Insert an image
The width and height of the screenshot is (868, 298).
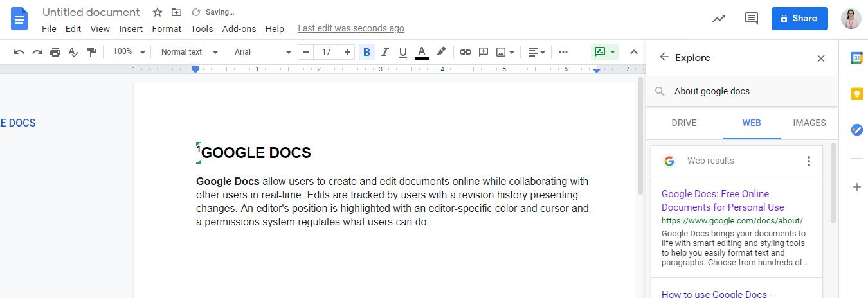501,52
